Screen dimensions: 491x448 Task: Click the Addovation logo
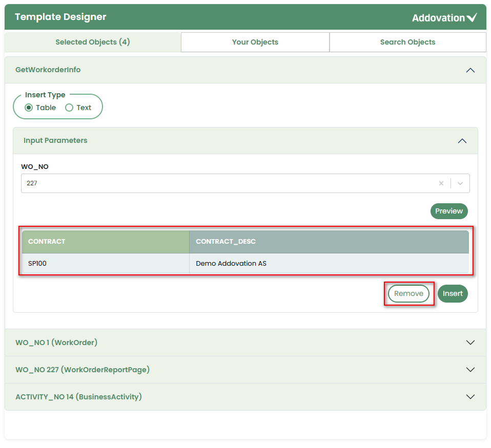pyautogui.click(x=444, y=18)
